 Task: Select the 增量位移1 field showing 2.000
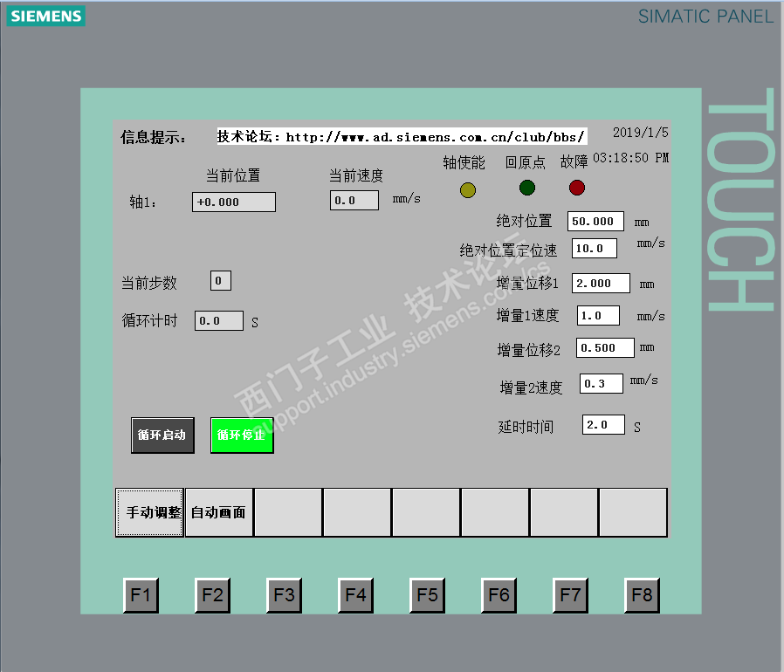[x=601, y=283]
